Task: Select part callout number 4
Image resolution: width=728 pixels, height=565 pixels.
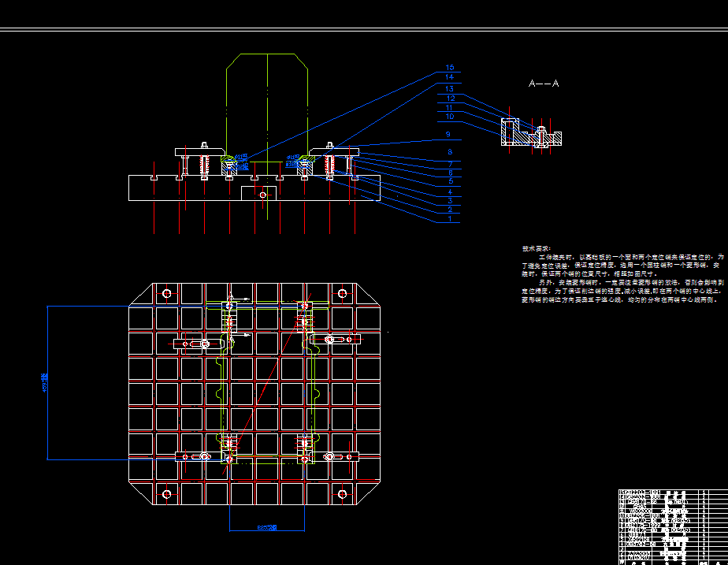Action: 450,191
